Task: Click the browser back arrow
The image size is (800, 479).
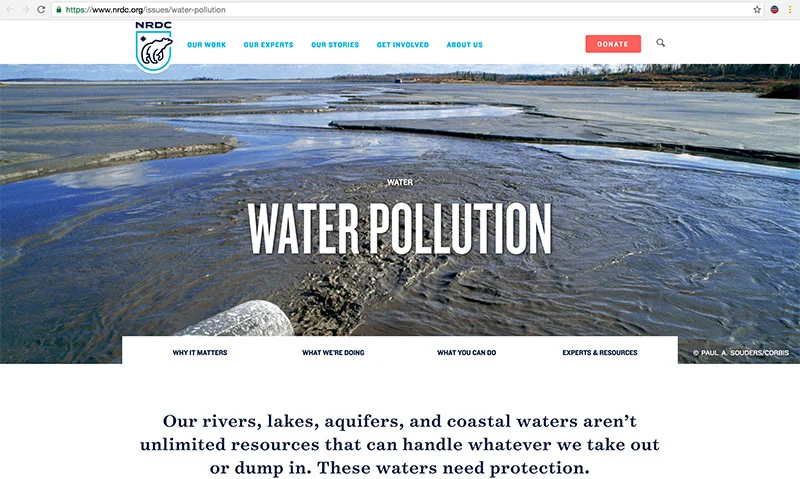Action: tap(10, 9)
